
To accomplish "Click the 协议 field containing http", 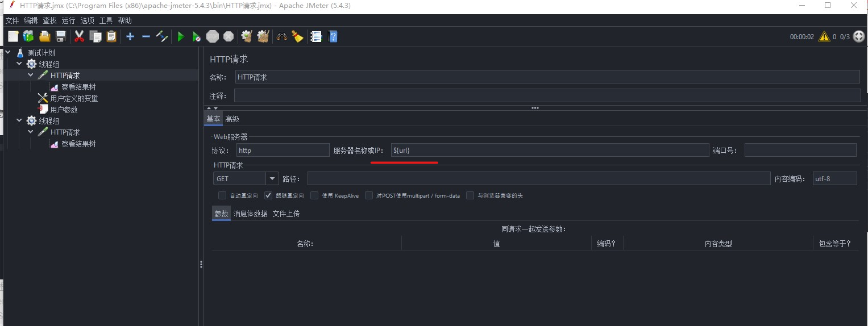I will (x=283, y=150).
